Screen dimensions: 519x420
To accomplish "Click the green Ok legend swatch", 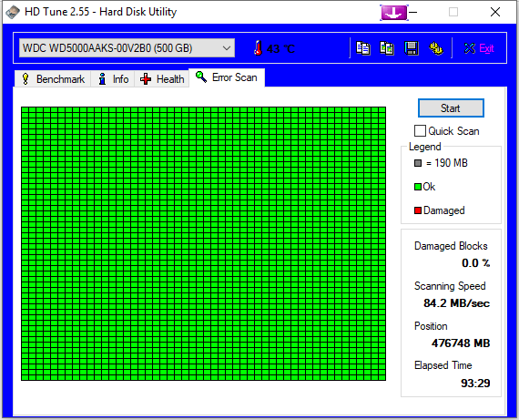I will click(418, 187).
